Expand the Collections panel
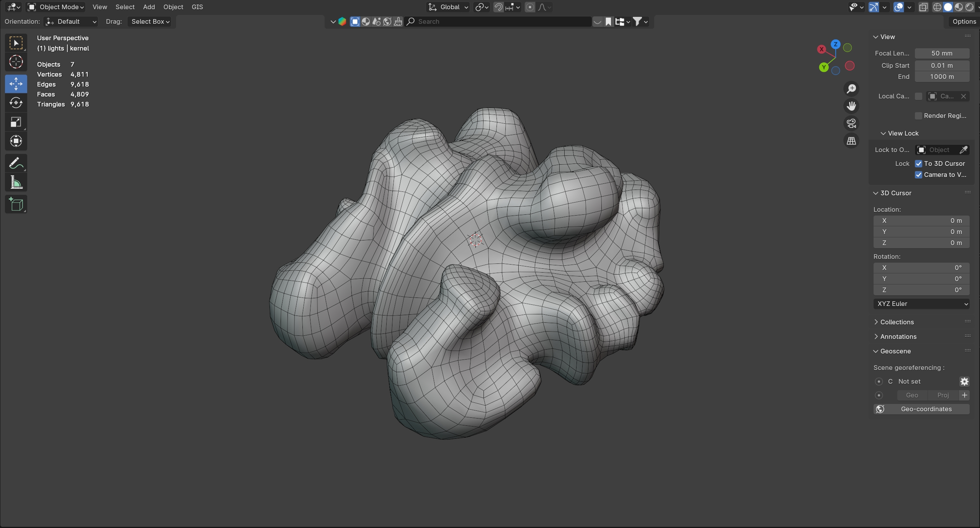980x528 pixels. (897, 322)
